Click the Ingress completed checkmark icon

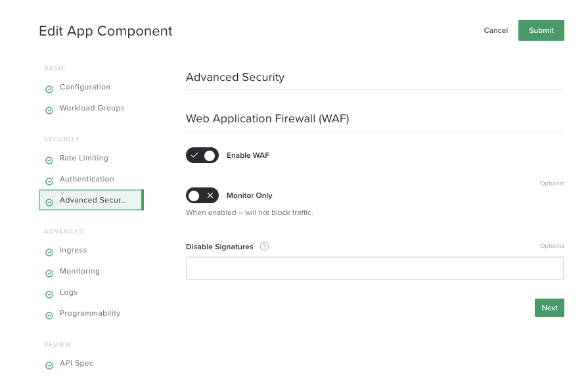click(x=49, y=253)
